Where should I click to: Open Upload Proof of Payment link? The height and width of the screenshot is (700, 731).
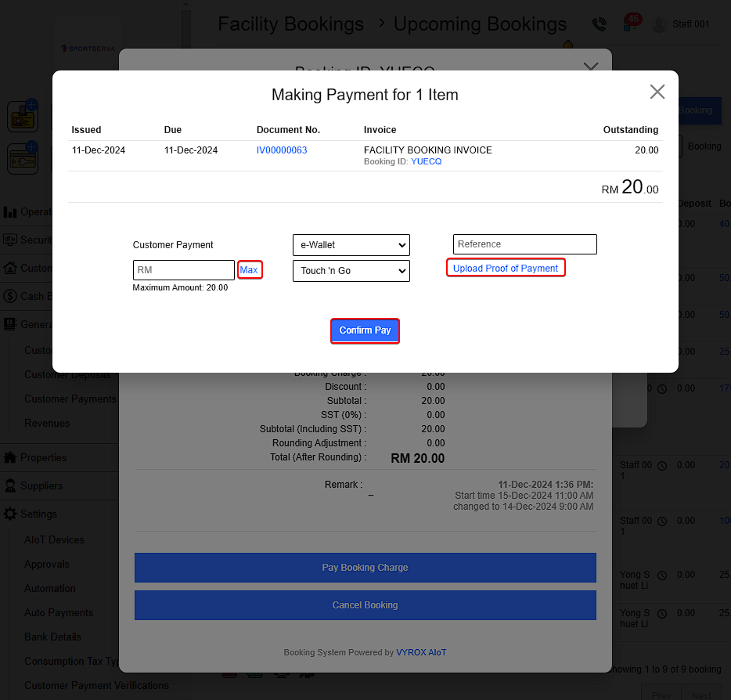click(x=506, y=269)
